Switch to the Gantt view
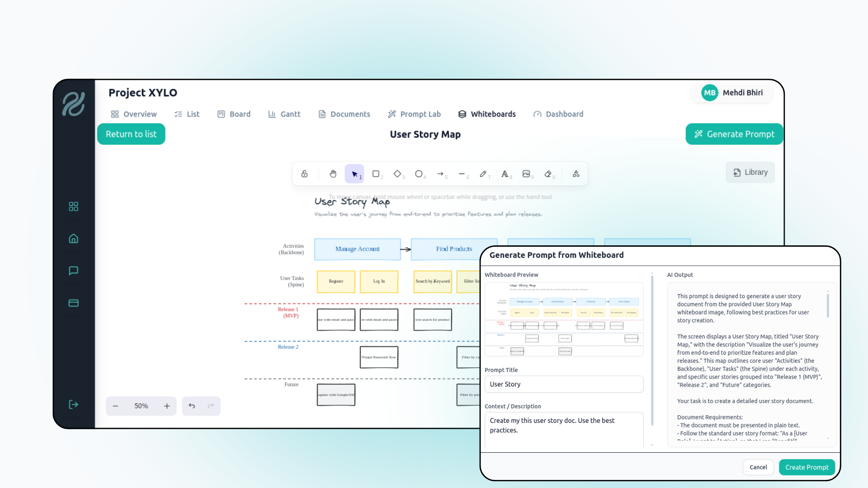Viewport: 868px width, 488px height. 284,114
